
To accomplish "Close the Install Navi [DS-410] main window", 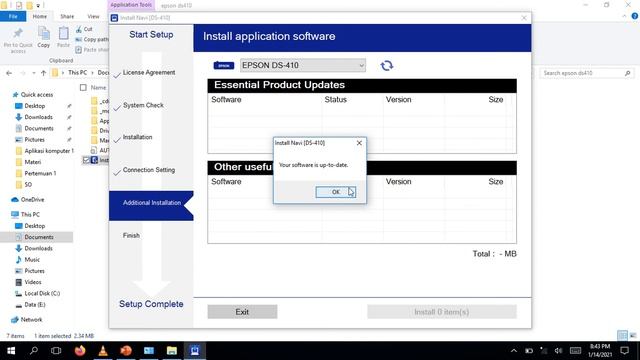I will click(x=524, y=18).
